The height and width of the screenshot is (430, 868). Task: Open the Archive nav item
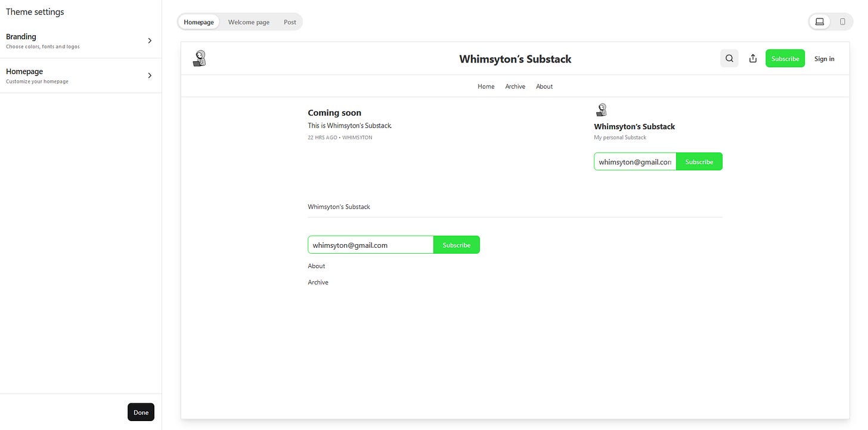tap(515, 86)
